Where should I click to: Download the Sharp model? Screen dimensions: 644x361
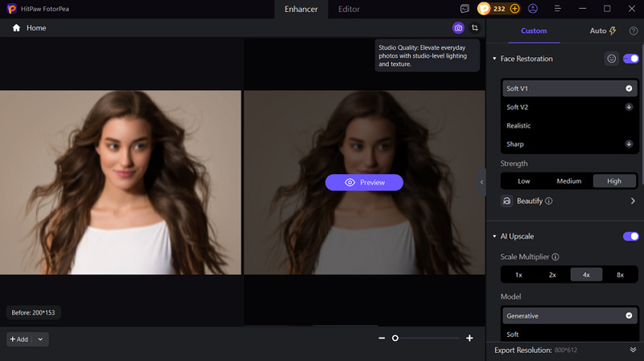click(629, 144)
